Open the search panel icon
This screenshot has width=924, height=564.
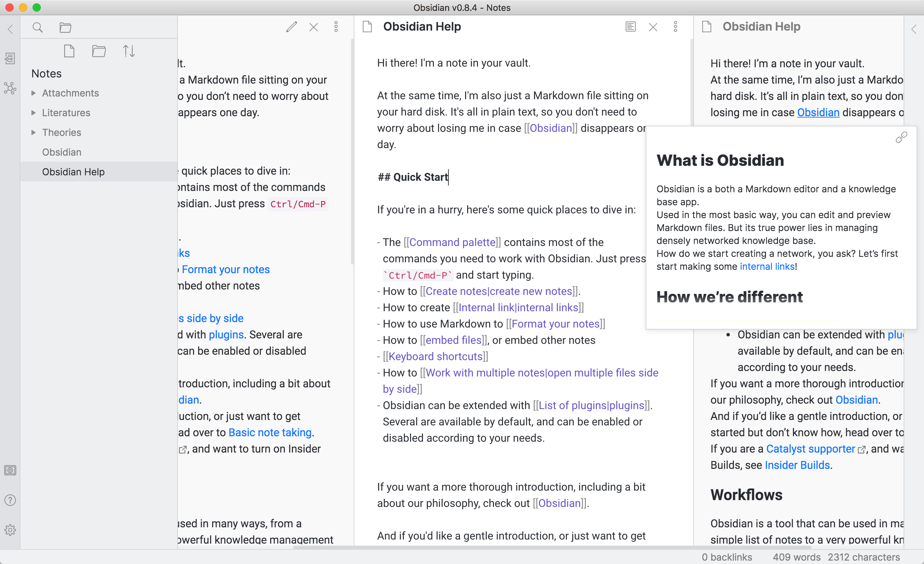[x=38, y=27]
